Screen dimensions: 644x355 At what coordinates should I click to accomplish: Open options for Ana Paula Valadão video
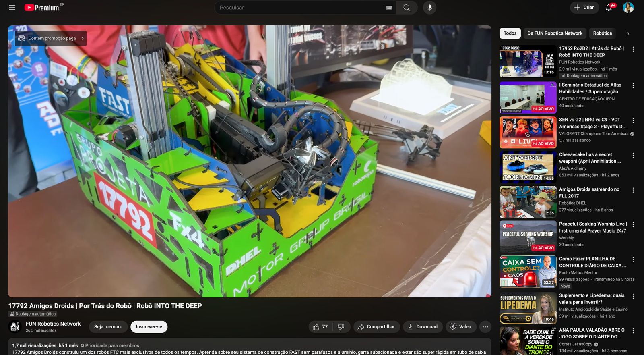633,331
